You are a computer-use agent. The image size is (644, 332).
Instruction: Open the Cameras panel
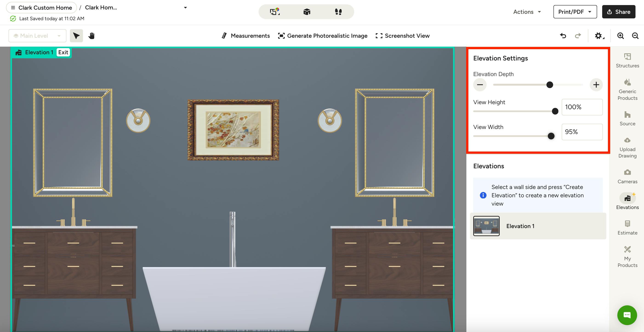[x=627, y=175]
